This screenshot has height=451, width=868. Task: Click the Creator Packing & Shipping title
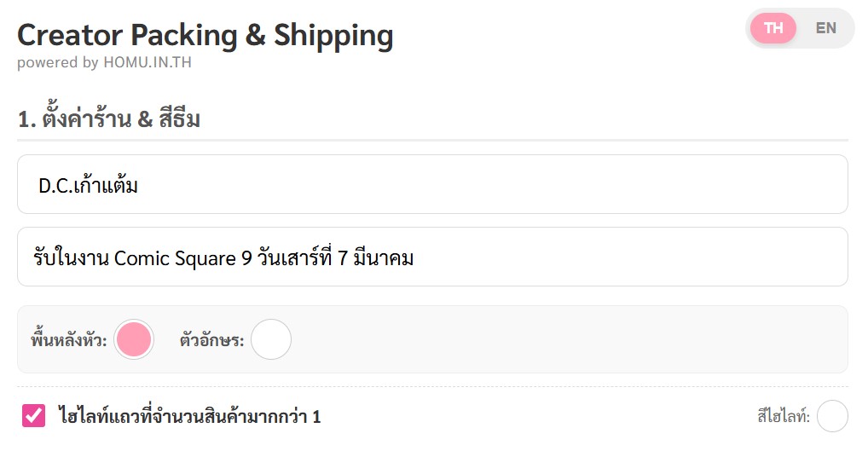205,36
